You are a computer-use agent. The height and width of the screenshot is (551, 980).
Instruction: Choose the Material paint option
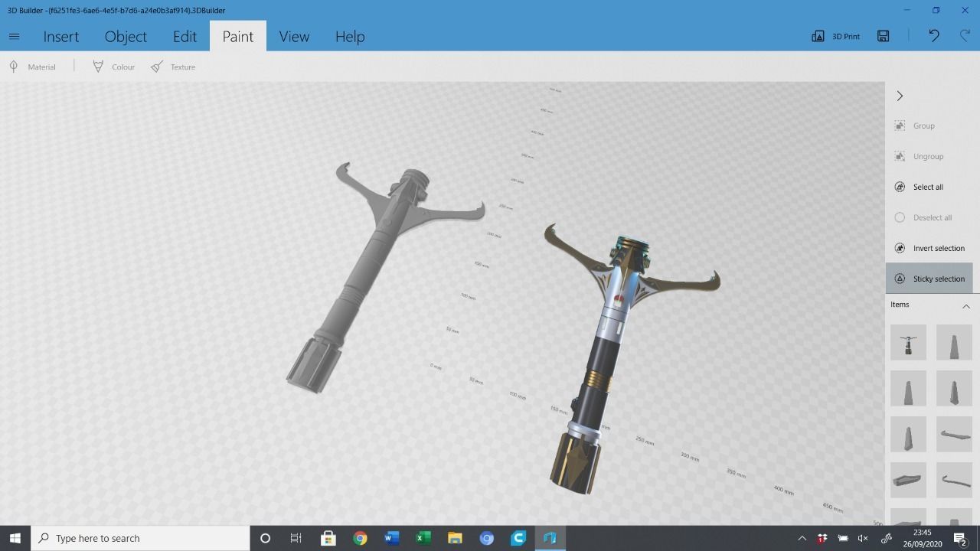tap(32, 67)
